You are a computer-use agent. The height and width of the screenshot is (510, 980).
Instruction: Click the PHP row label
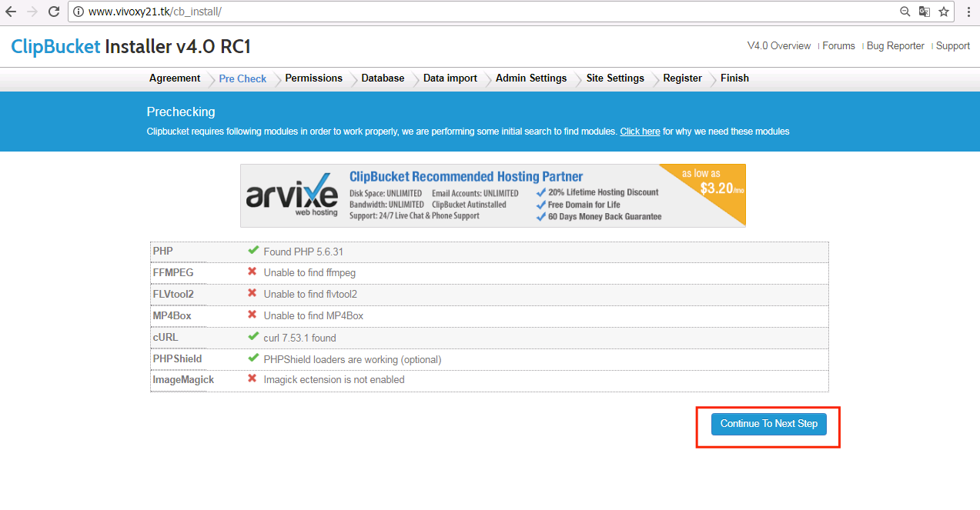[164, 252]
